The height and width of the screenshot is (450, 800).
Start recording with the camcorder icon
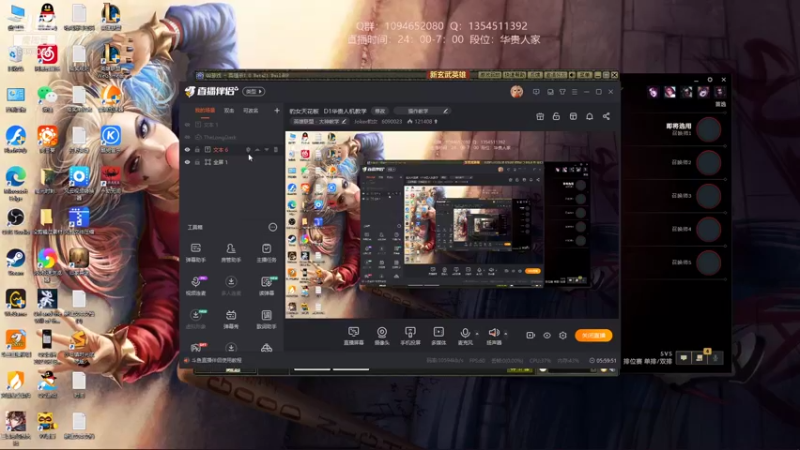pyautogui.click(x=531, y=335)
